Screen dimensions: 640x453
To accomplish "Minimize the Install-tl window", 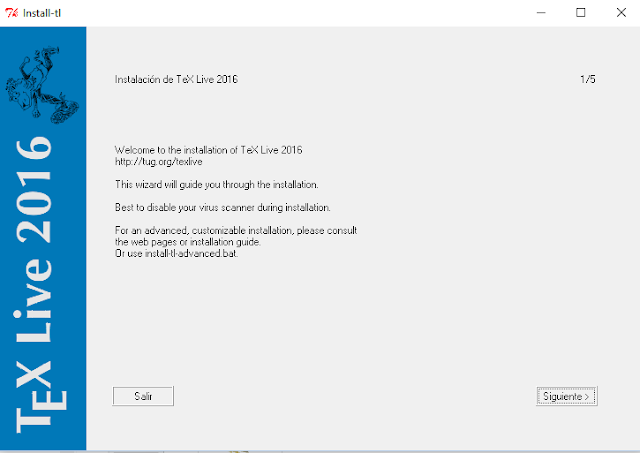I will click(x=541, y=13).
